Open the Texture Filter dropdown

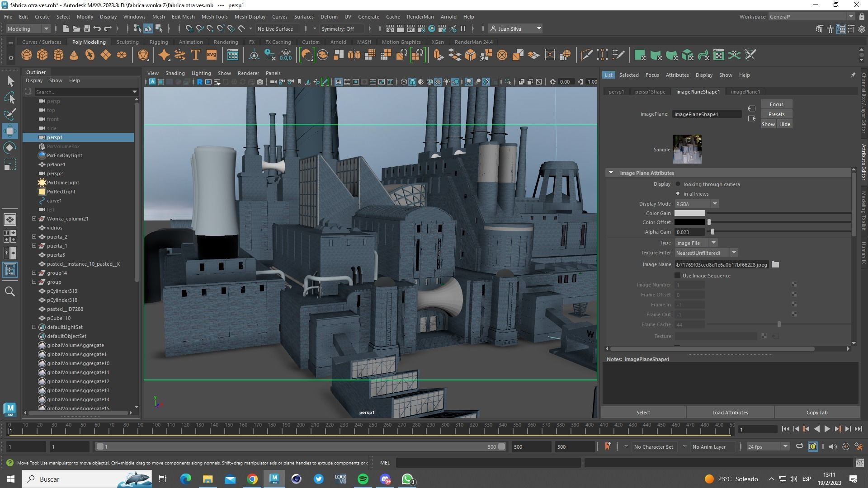tap(706, 253)
